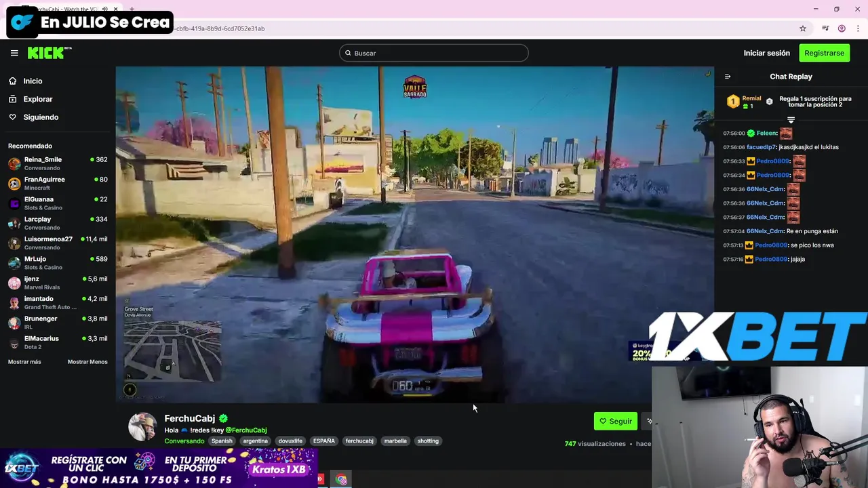Screen dimensions: 868x488
Task: Click Pedro0809 in the jajaja message
Action: click(x=772, y=259)
